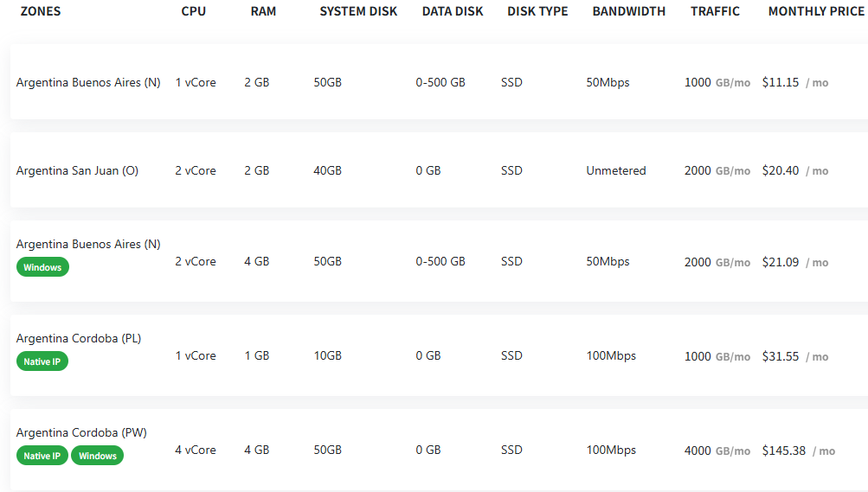Click the Windows badge under Buenos Aires (N)
Viewport: 868px width, 492px height.
point(42,267)
